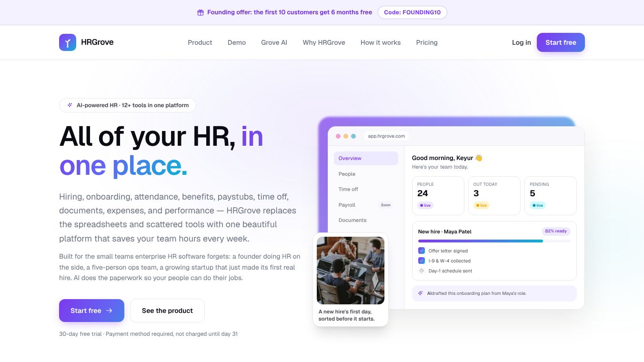Open the Product menu item

click(x=200, y=42)
